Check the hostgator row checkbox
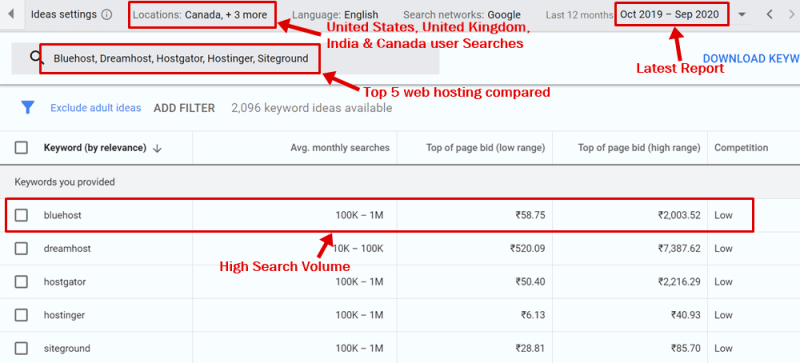This screenshot has height=363, width=800. click(21, 282)
